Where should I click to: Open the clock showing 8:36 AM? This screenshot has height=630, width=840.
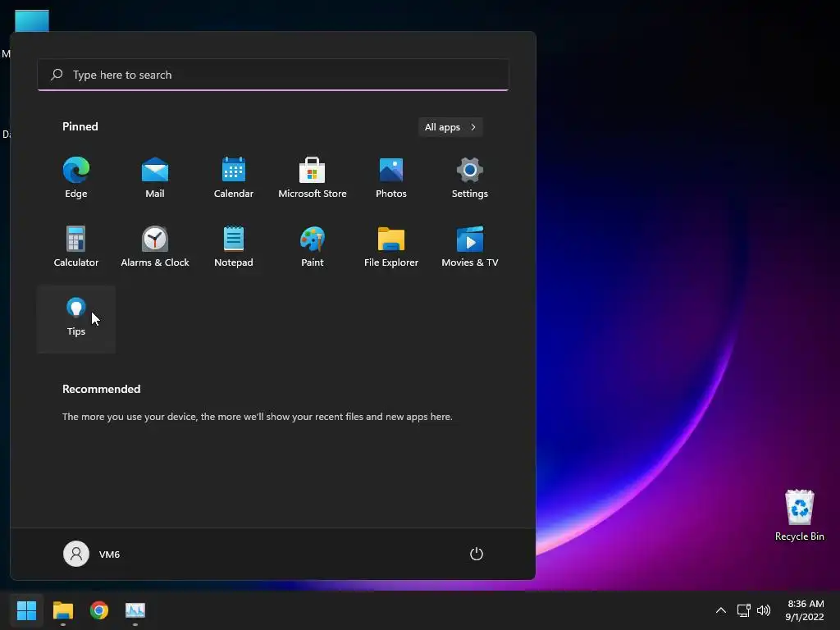(x=805, y=610)
